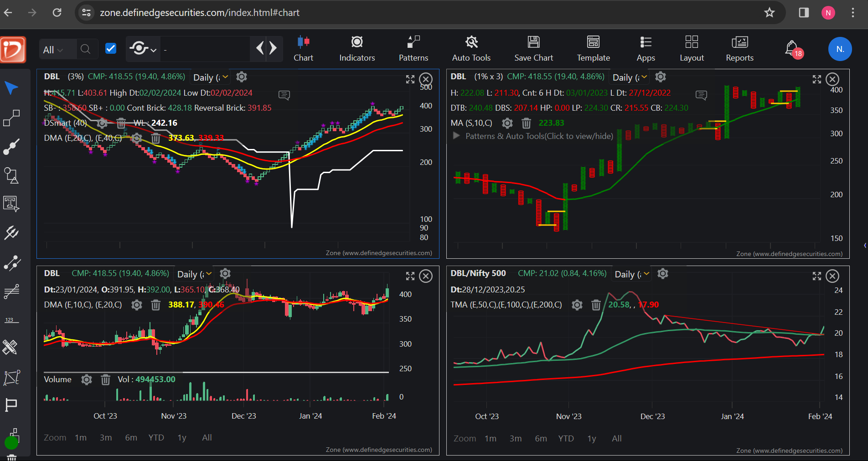Maximize the DBL 1% x 3 P&F chart
Screen dimensions: 868x461
[x=817, y=79]
